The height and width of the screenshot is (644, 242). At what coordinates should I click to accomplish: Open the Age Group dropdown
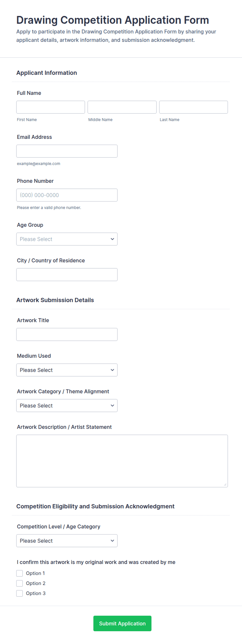click(x=67, y=239)
